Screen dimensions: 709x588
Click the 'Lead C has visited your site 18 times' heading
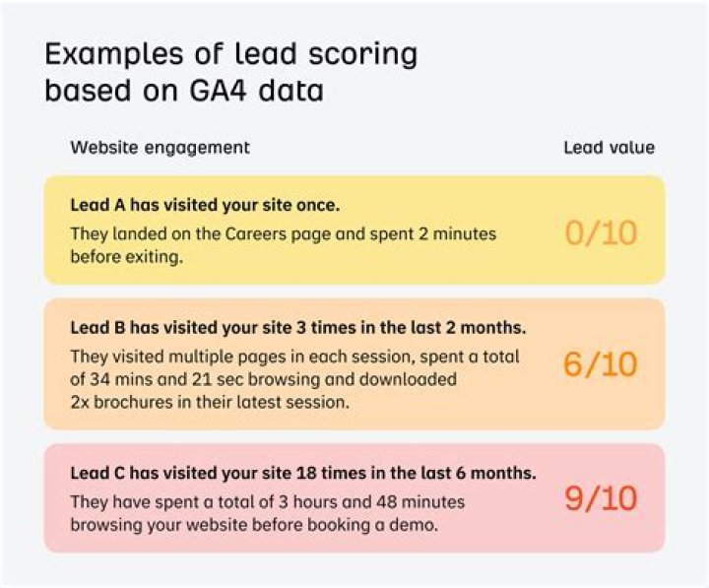tap(302, 473)
